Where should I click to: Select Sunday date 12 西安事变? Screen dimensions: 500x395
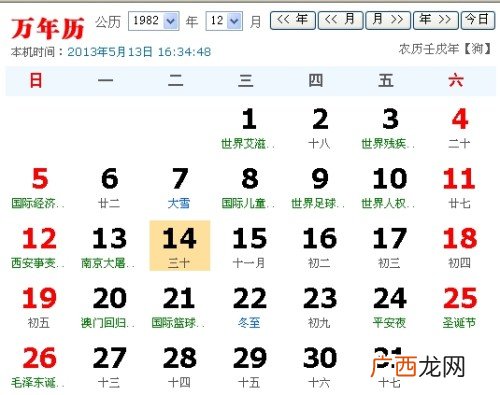click(39, 247)
